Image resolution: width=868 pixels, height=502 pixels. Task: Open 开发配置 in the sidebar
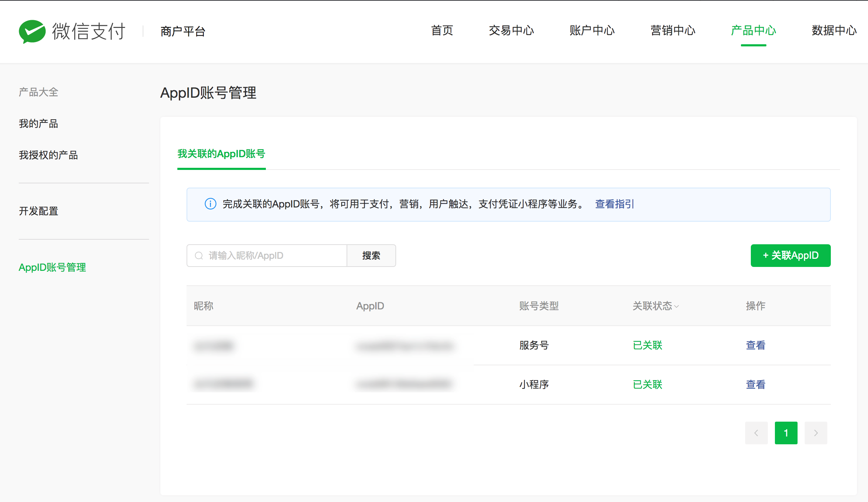pos(39,211)
